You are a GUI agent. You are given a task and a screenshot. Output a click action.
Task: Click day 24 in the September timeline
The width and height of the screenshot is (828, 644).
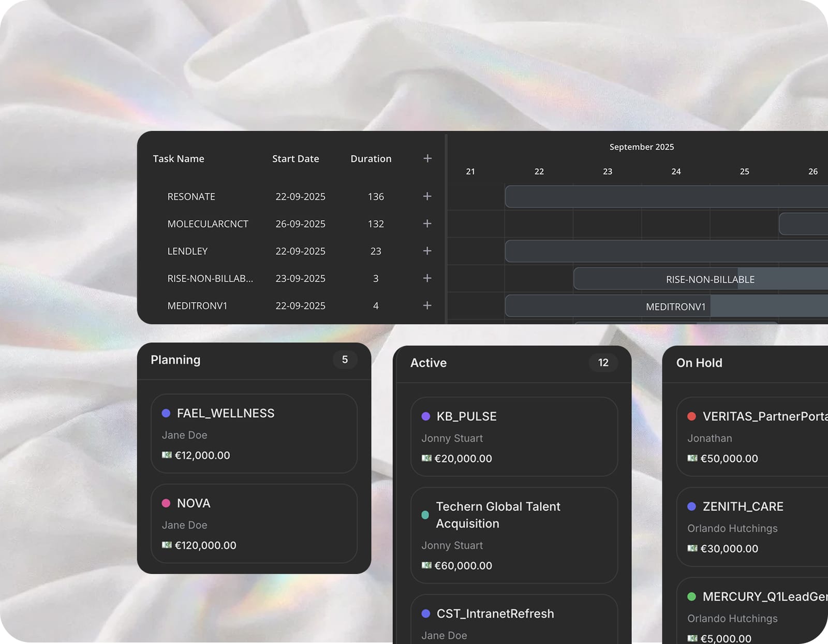coord(676,171)
